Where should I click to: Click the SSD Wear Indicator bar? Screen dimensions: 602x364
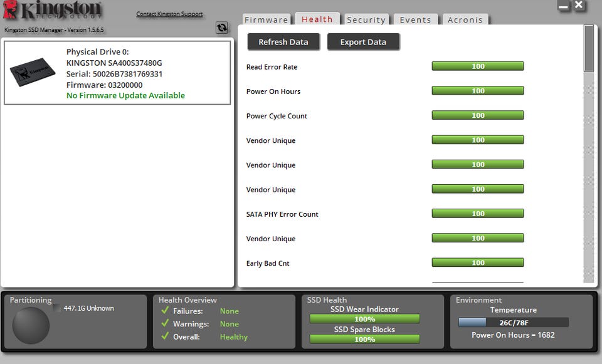pyautogui.click(x=365, y=319)
